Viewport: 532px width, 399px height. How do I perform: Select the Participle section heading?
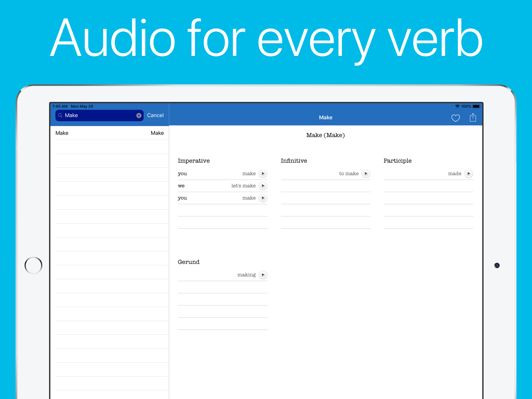click(x=397, y=161)
